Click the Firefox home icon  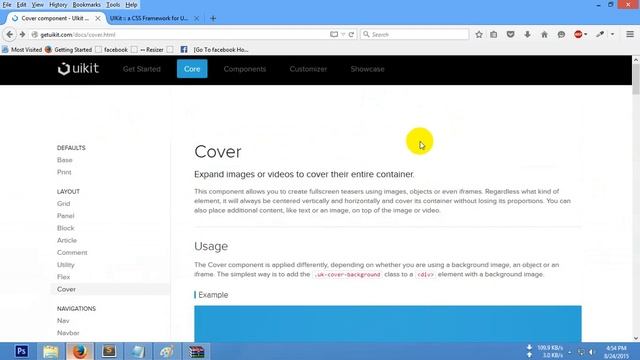tap(544, 35)
